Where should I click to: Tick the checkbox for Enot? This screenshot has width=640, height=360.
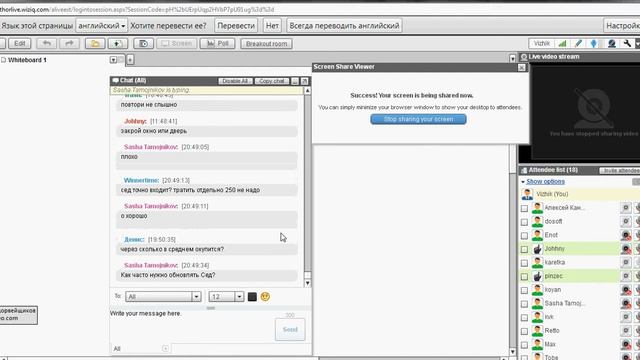click(x=524, y=236)
